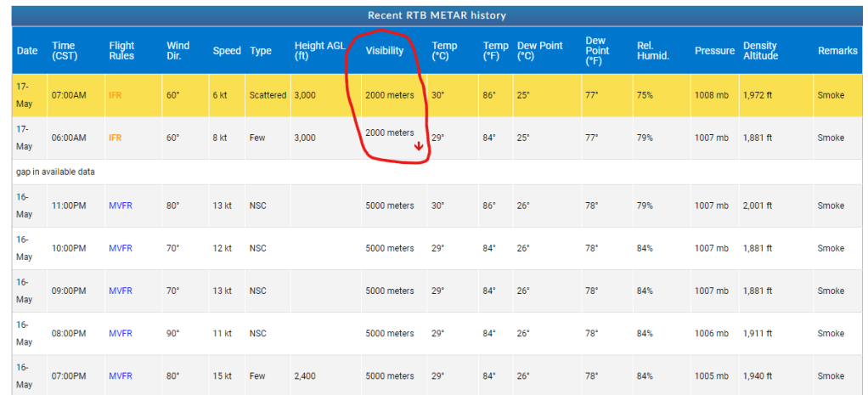The width and height of the screenshot is (868, 395).
Task: Click the Flight Rules column header
Action: 122,51
